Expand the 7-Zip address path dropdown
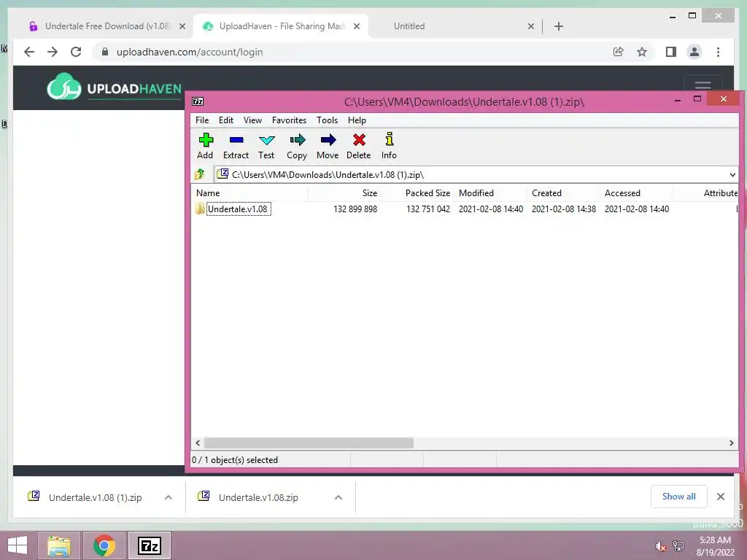Screen dimensions: 747x560 click(732, 175)
